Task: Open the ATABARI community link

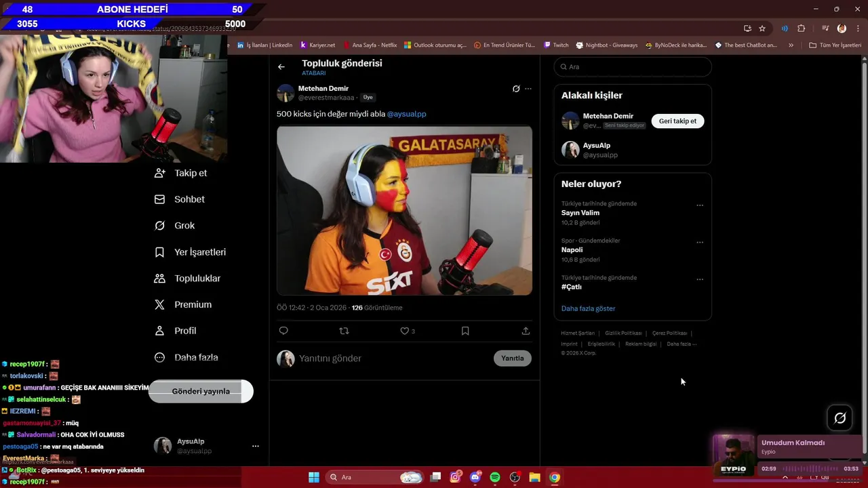Action: coord(314,73)
